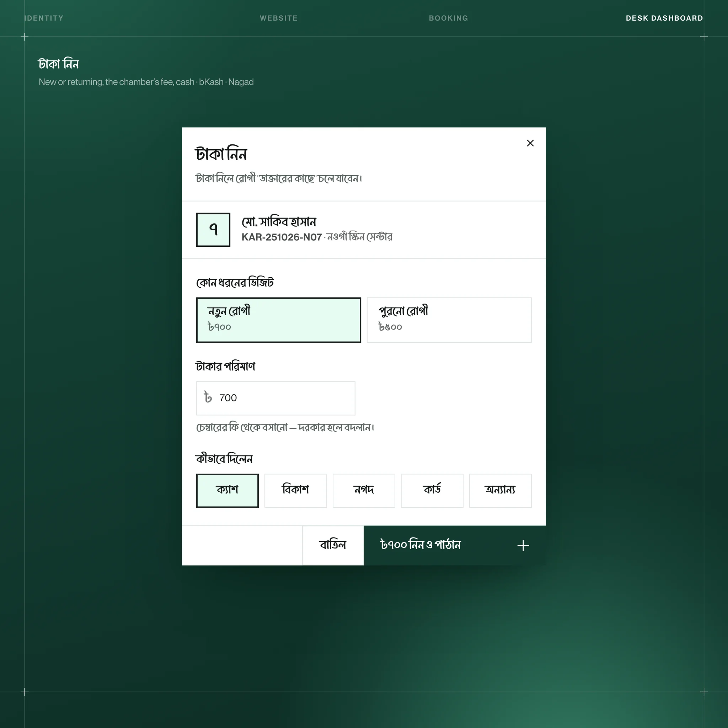Click the plus icon on the confirm button
This screenshot has height=728, width=728.
tap(523, 545)
